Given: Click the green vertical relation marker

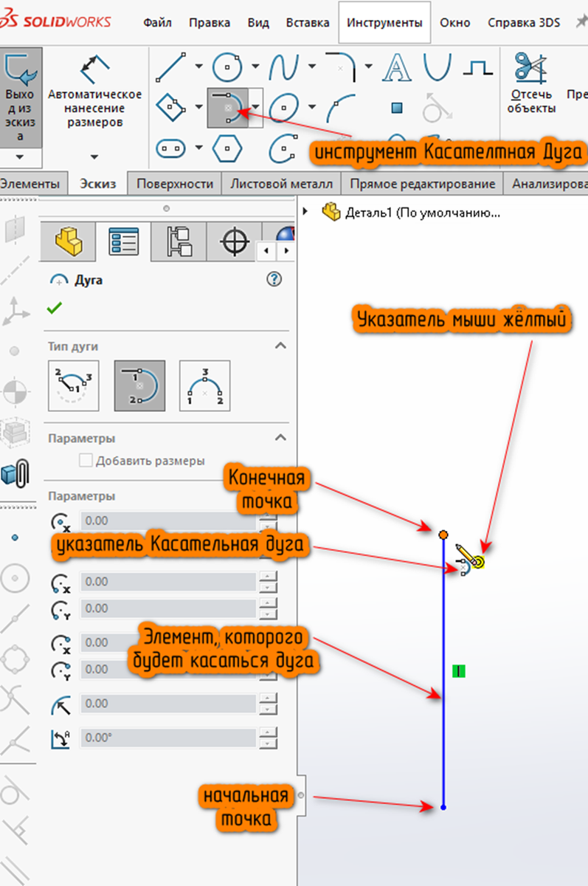Looking at the screenshot, I should [459, 671].
